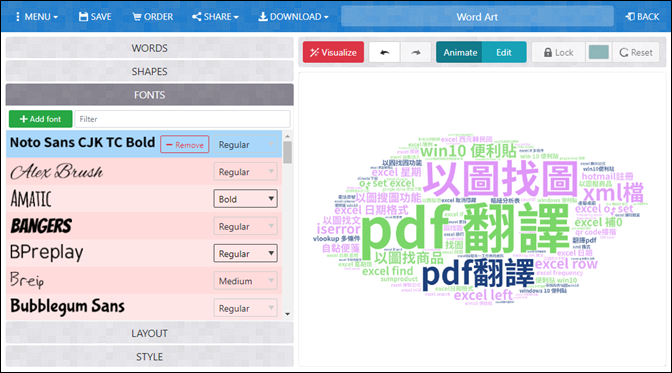Viewport: 672px width, 373px height.
Task: Open the teal color swatch picker
Action: tap(599, 52)
